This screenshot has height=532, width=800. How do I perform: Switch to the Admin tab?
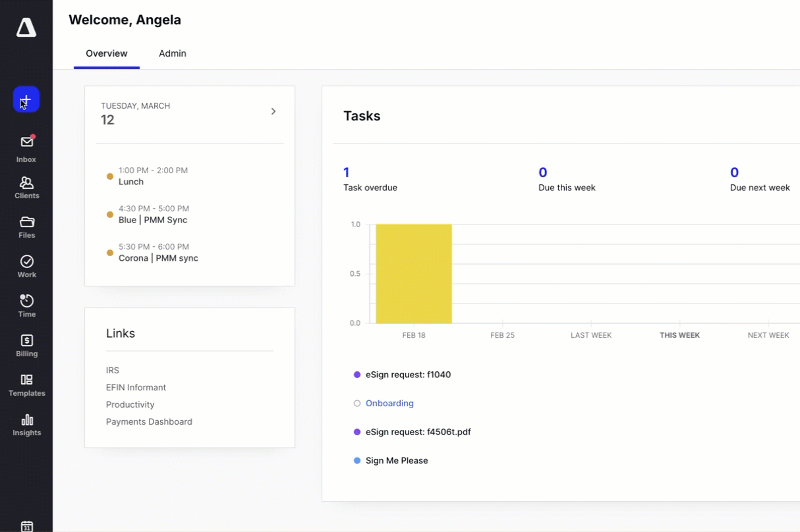pos(173,53)
